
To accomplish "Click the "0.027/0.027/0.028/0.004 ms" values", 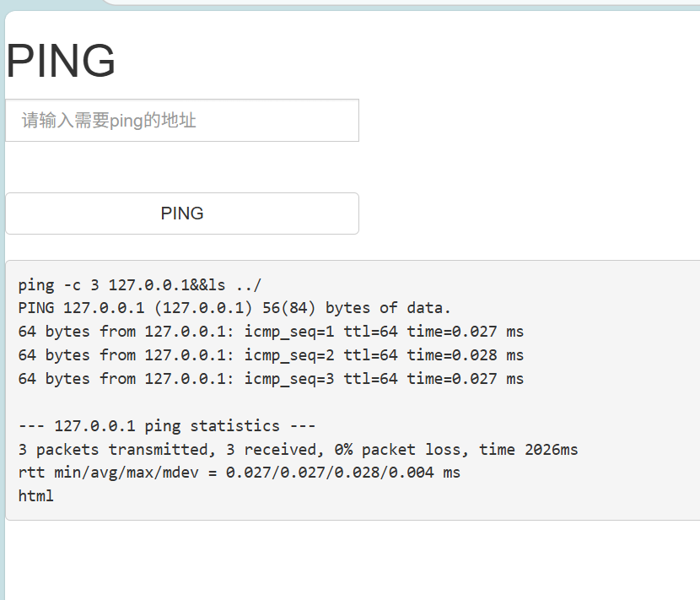I will pyautogui.click(x=343, y=473).
